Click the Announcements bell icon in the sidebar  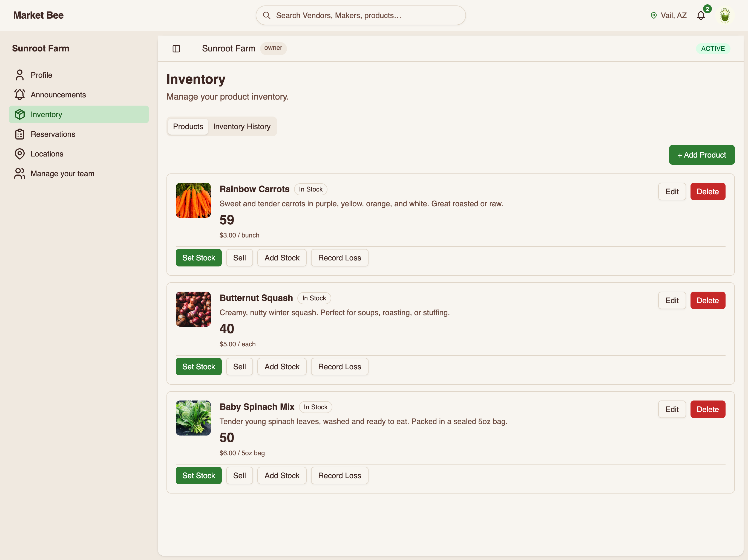[20, 95]
